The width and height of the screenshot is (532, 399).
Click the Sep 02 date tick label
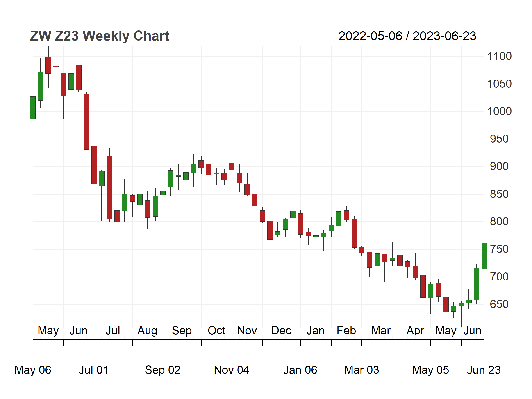point(163,370)
